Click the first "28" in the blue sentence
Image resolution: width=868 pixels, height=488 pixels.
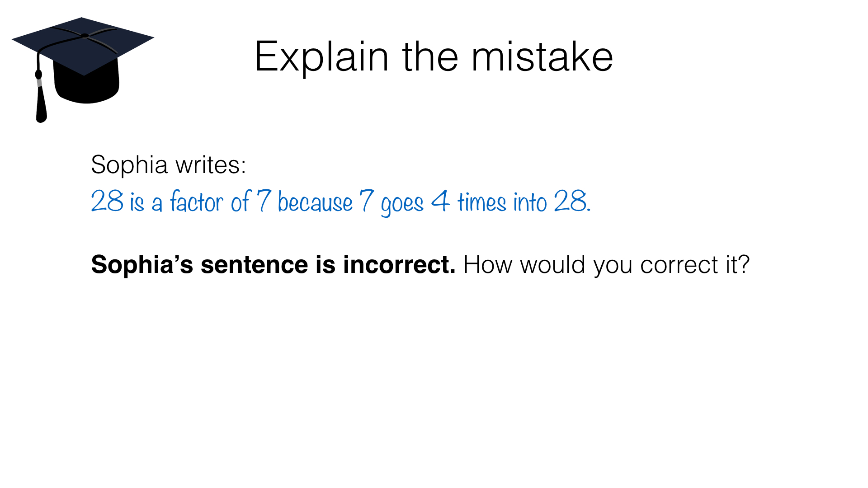click(107, 201)
